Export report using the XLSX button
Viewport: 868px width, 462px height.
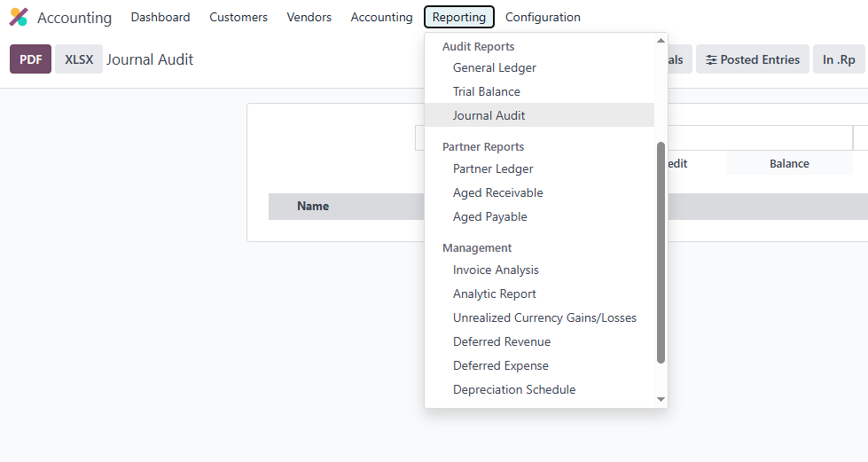pos(79,59)
